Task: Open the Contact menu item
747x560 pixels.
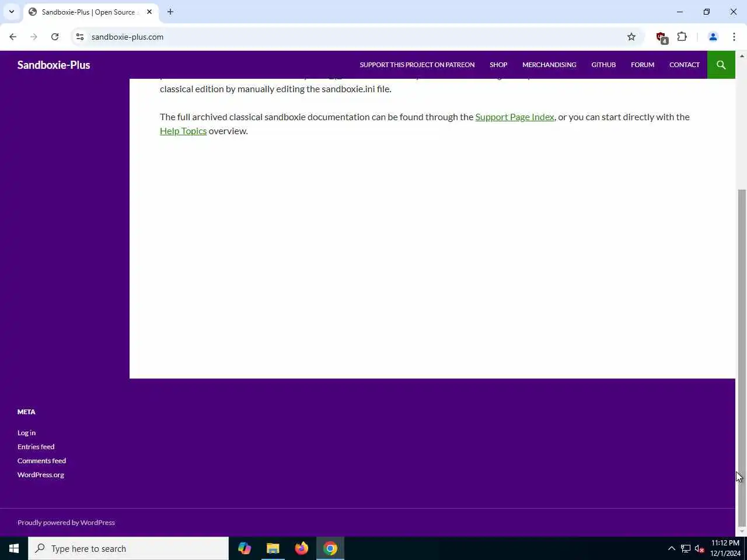Action: click(685, 65)
